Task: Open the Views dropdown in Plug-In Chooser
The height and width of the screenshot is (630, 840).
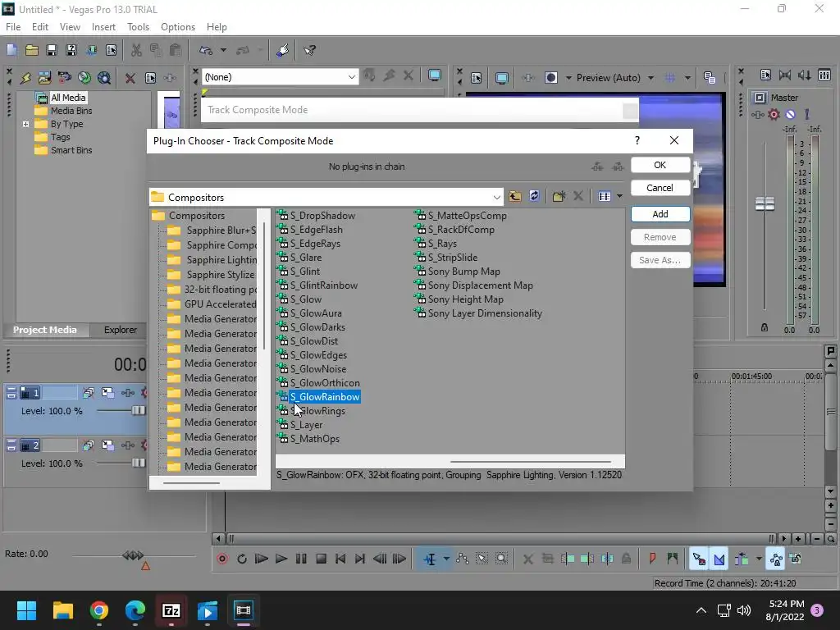Action: point(619,197)
